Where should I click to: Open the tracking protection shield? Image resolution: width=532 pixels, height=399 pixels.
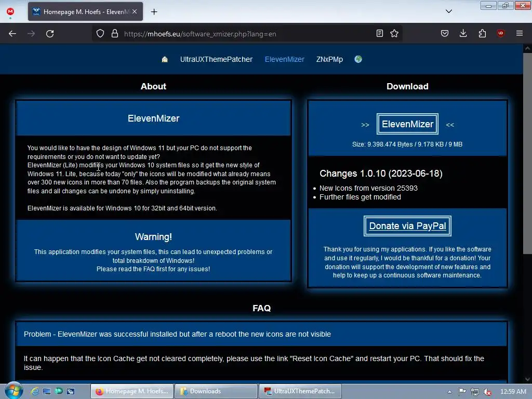(x=100, y=34)
